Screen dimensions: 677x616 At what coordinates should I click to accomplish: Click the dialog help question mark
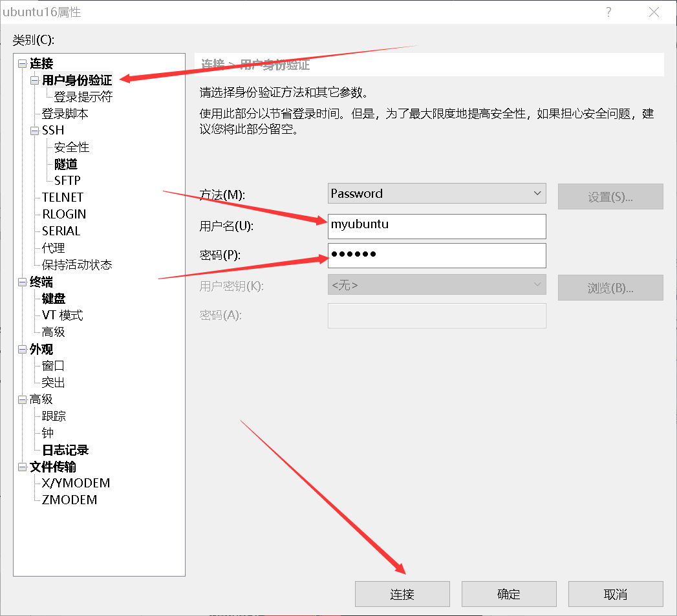coord(608,12)
